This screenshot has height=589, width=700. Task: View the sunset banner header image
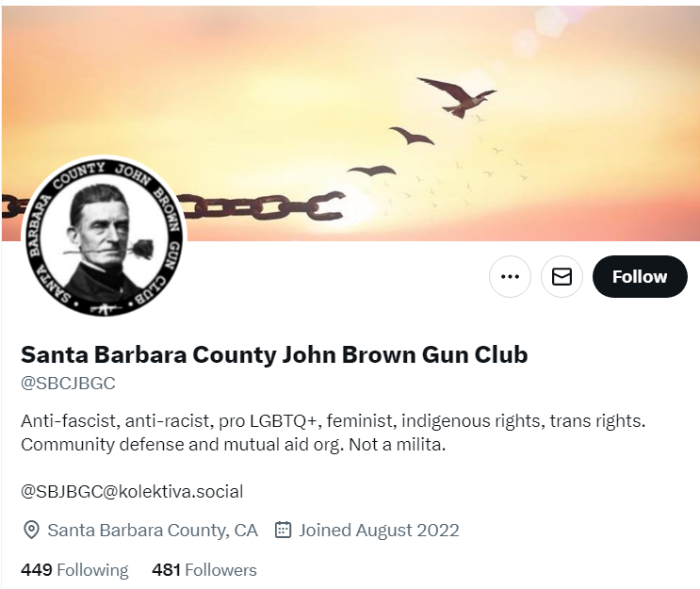click(x=350, y=123)
